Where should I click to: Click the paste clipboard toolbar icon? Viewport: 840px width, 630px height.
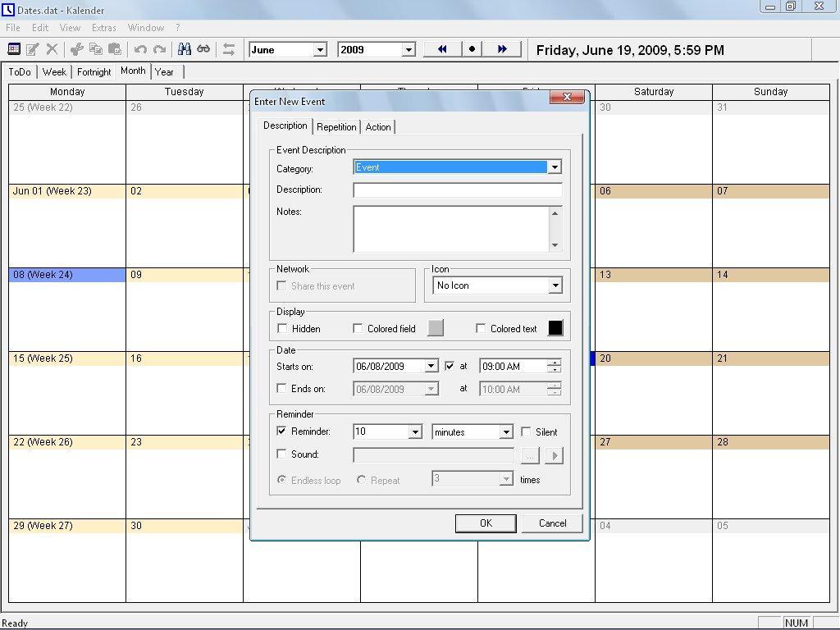coord(115,49)
